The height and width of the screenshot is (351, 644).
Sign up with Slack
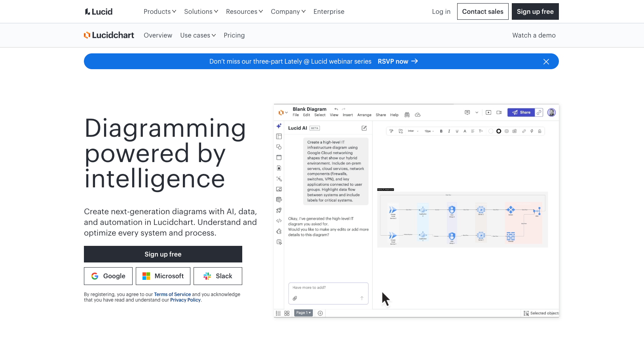(x=218, y=276)
